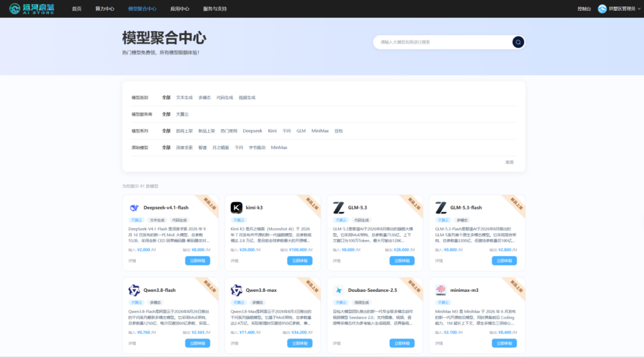644x358 pixels.
Task: Filter model series by 豆包
Action: tap(339, 131)
